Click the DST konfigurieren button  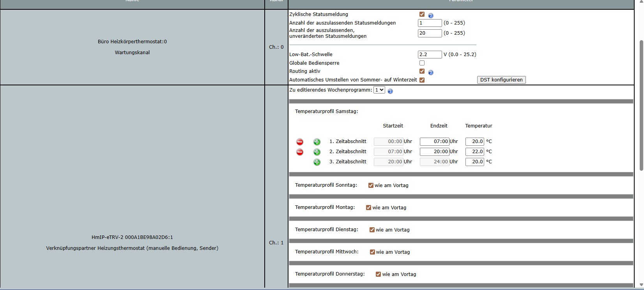pyautogui.click(x=501, y=80)
